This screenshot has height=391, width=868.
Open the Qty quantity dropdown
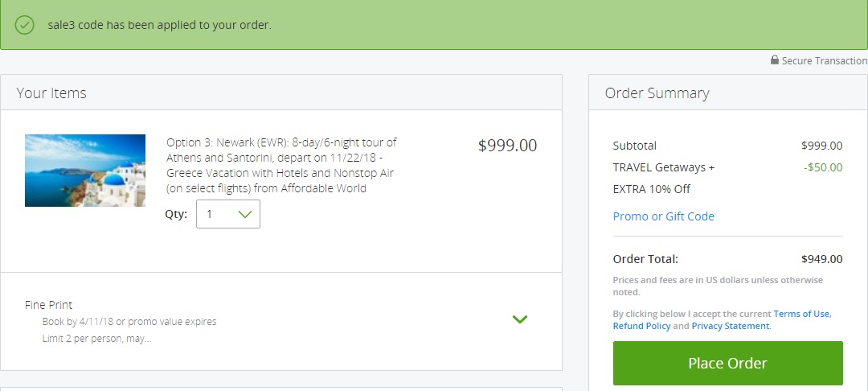[x=228, y=214]
